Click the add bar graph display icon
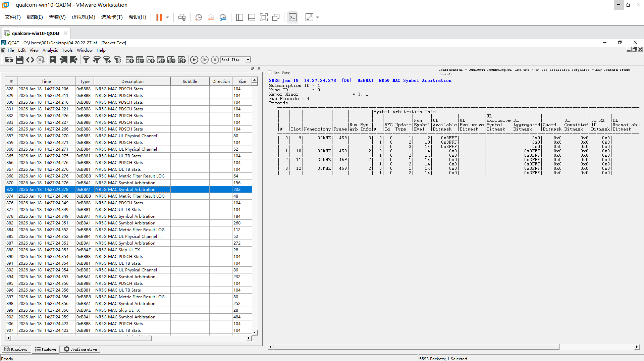 pyautogui.click(x=171, y=60)
